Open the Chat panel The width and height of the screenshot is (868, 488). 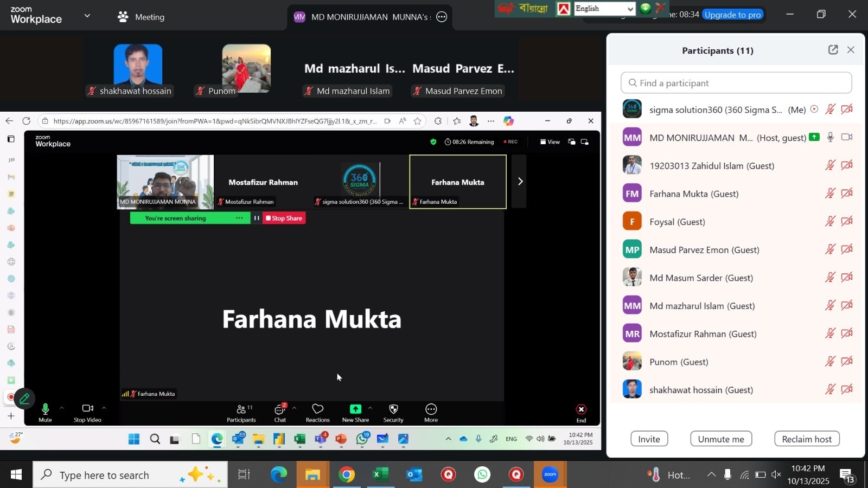[x=280, y=410]
